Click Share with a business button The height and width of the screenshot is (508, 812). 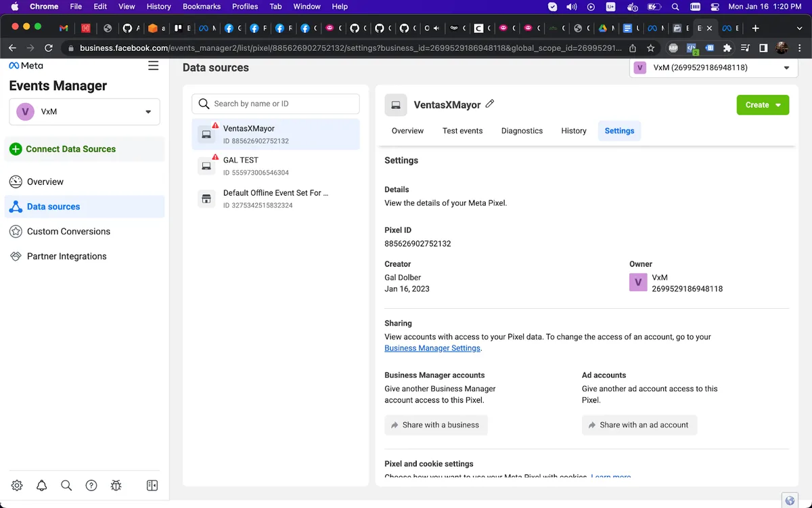pos(436,425)
